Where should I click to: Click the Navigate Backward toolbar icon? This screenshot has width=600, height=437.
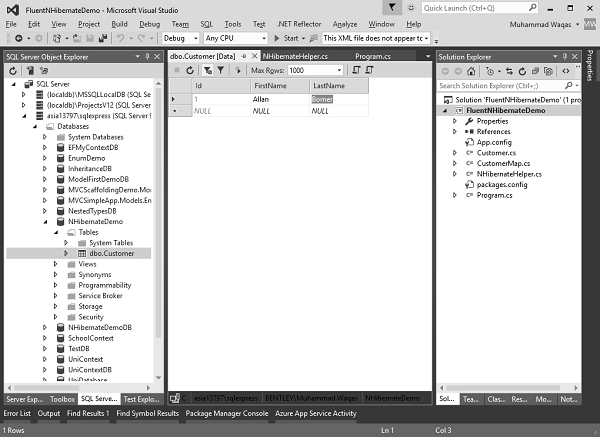click(18, 38)
